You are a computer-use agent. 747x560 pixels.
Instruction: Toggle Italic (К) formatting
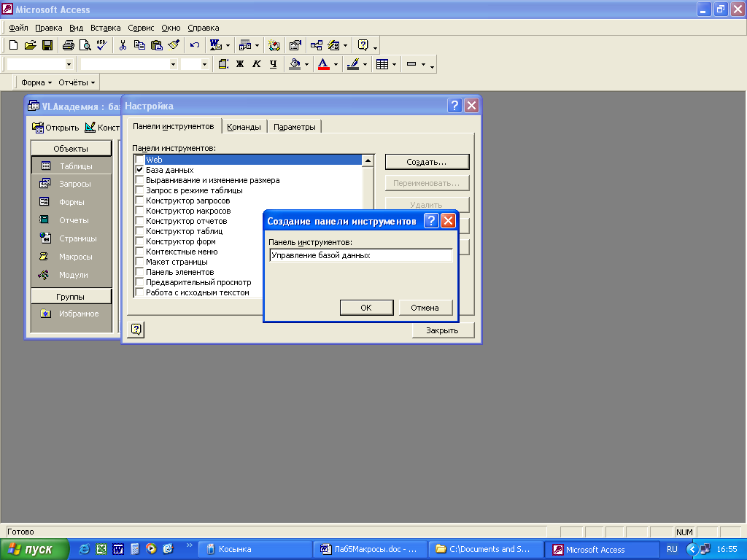tap(257, 64)
